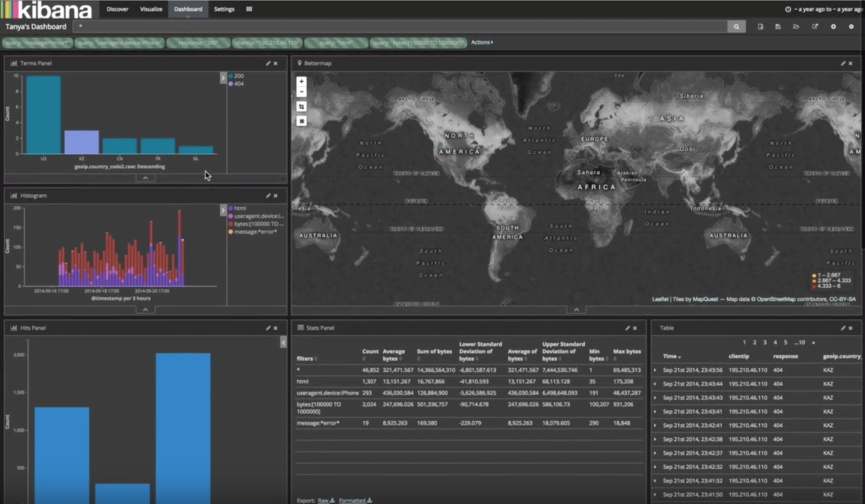865x504 pixels.
Task: Click the stop drawing square icon on the map
Action: 302,121
